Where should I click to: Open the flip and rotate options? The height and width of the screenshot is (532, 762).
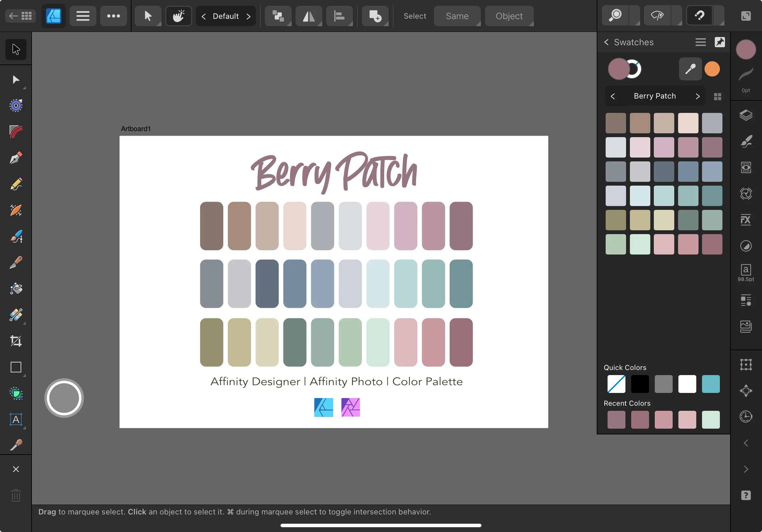309,16
